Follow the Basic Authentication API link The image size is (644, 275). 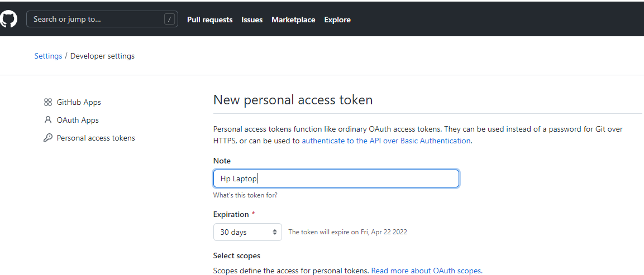386,141
